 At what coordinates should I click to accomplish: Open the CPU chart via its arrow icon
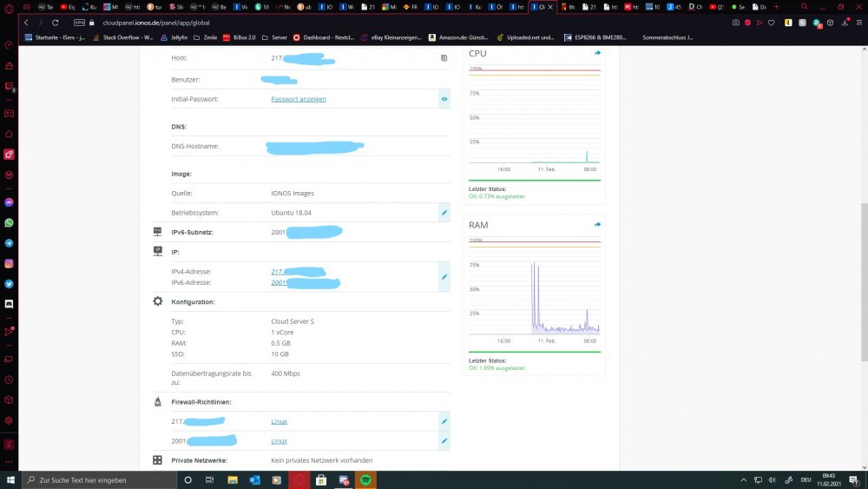597,53
